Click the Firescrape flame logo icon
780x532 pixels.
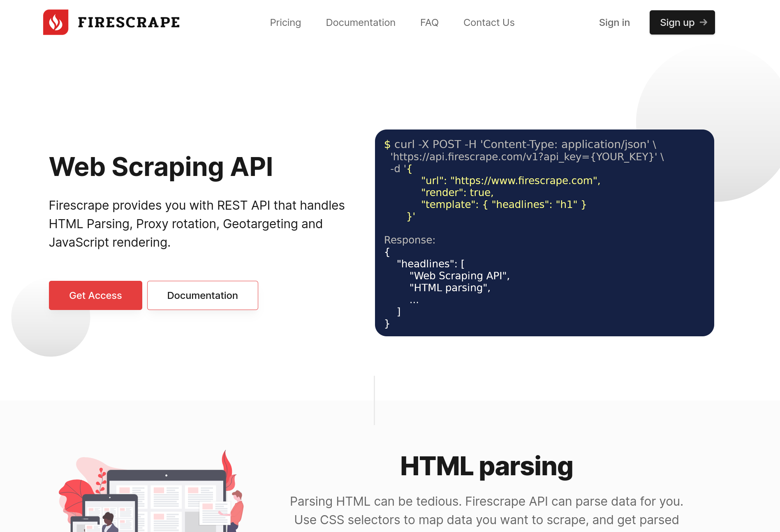[56, 22]
